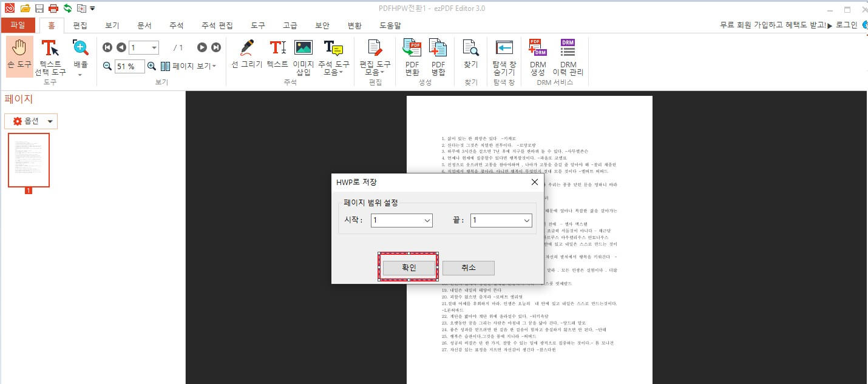Open the 이미지 삽입 tool
The width and height of the screenshot is (868, 384).
tap(303, 55)
